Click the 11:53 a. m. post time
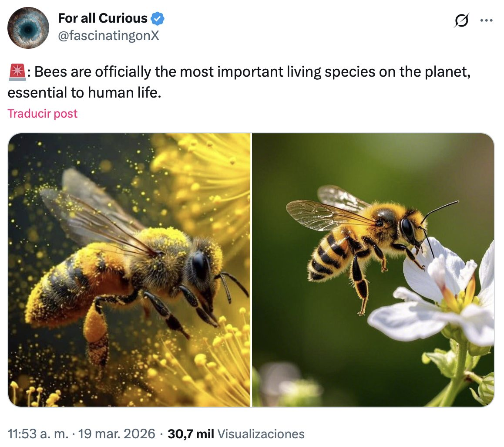 tap(36, 434)
